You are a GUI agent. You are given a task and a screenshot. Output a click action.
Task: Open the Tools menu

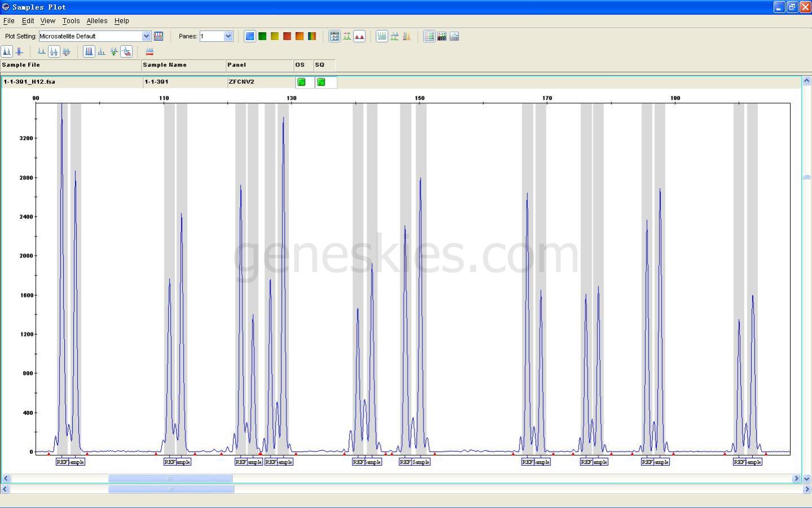click(70, 21)
